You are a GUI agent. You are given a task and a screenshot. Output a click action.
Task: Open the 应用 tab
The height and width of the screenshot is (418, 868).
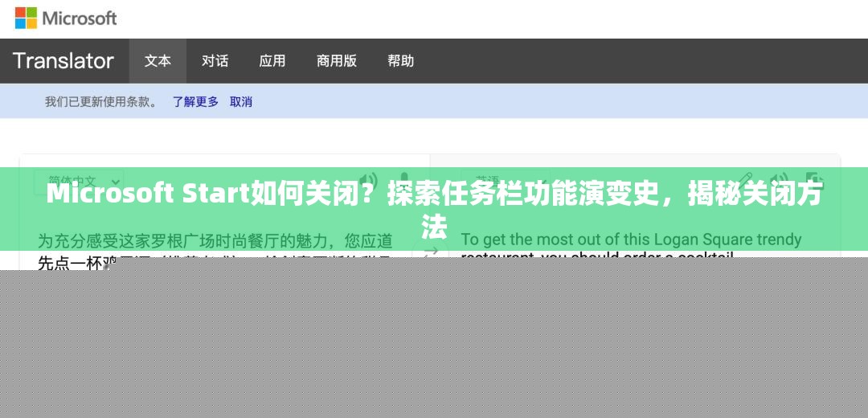[272, 61]
